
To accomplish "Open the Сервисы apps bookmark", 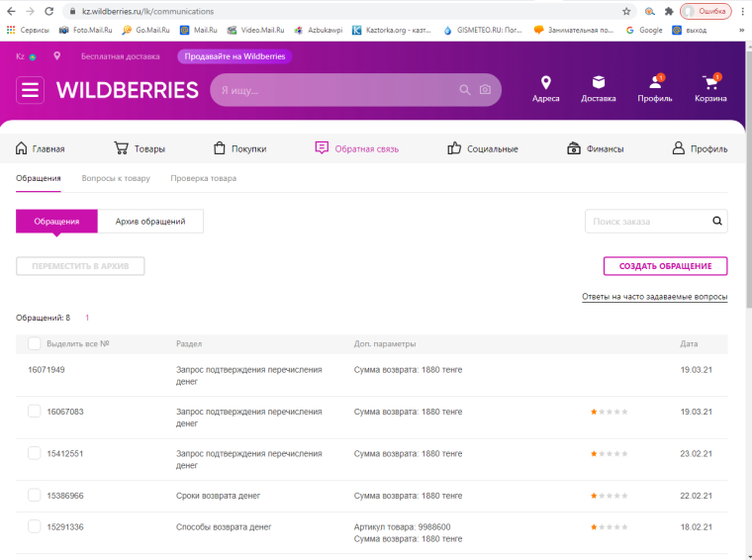I will (x=28, y=30).
